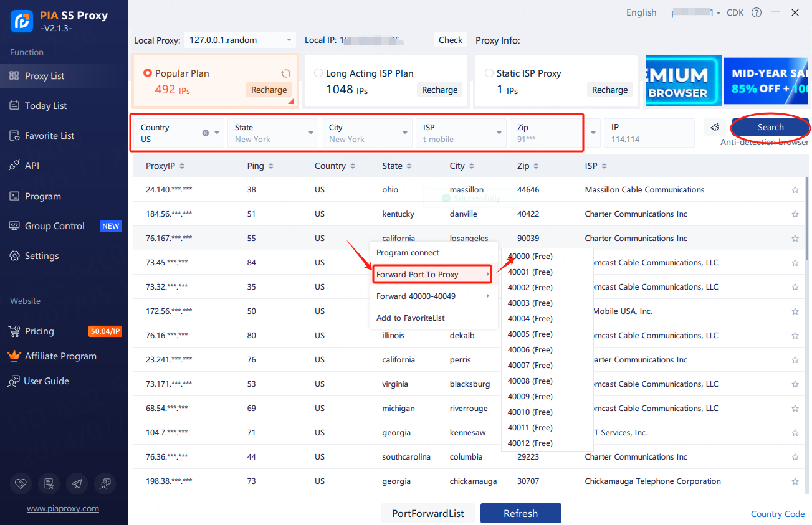Sort the table by Ping column
Viewport: 812px width, 525px height.
tap(260, 166)
